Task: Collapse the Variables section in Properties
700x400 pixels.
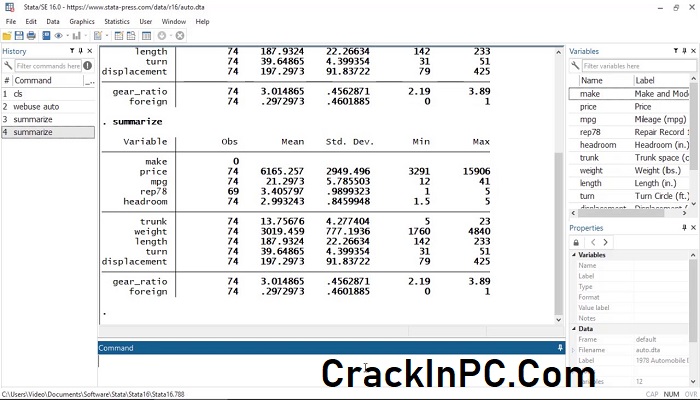Action: tap(574, 255)
